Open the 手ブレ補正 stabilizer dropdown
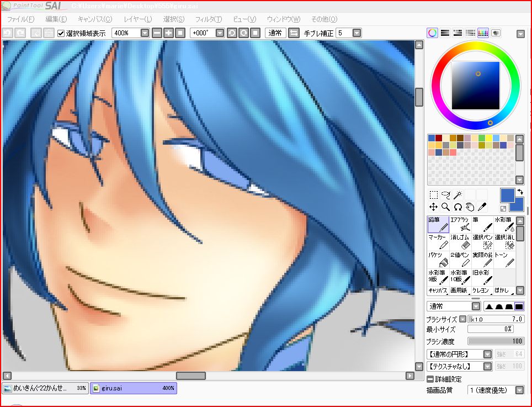 click(x=357, y=33)
